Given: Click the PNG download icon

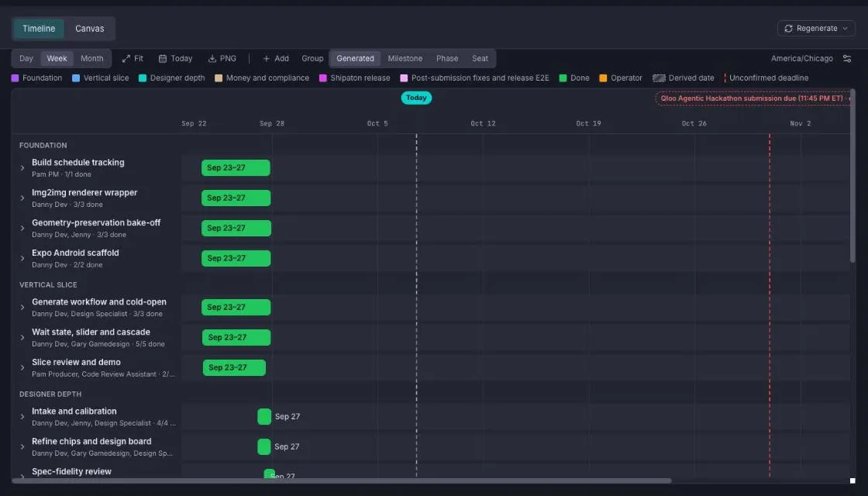Looking at the screenshot, I should pyautogui.click(x=212, y=58).
